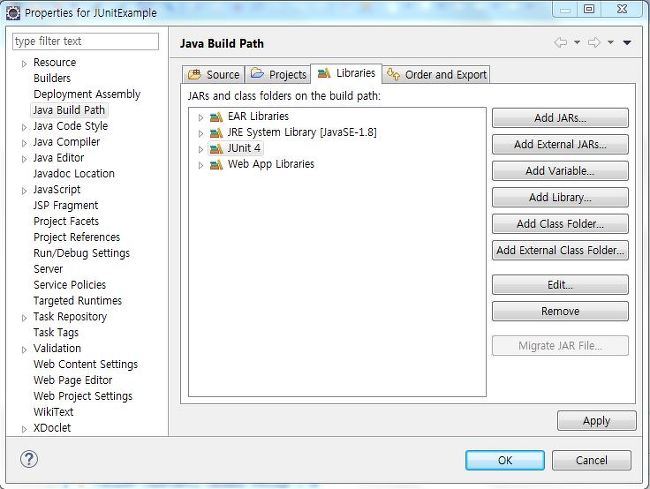Open the forward history dropdown arrow
This screenshot has width=650, height=489.
(611, 43)
